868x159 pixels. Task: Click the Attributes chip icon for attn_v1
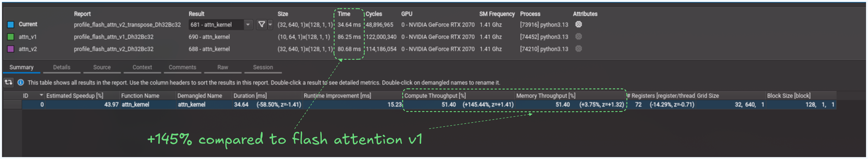point(579,37)
